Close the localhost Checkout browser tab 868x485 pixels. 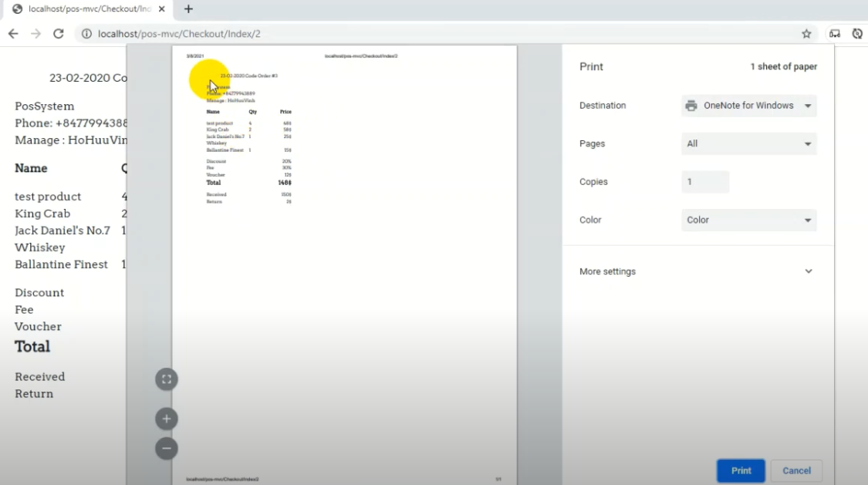tap(163, 9)
